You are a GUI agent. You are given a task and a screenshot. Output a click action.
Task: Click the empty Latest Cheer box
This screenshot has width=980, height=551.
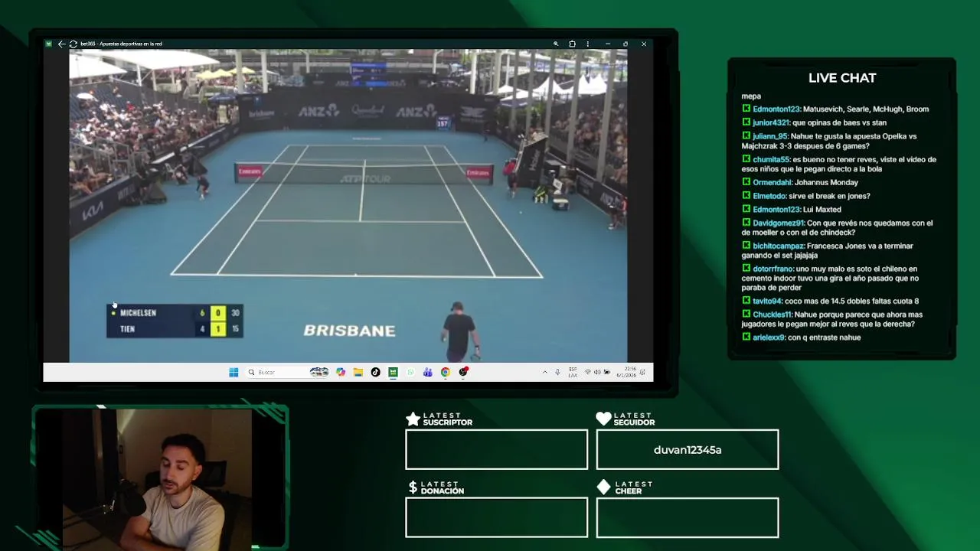[688, 517]
